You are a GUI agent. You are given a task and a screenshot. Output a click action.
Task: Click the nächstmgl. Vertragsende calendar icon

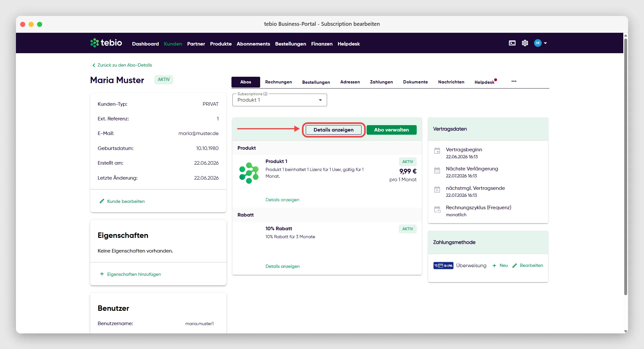pyautogui.click(x=437, y=190)
